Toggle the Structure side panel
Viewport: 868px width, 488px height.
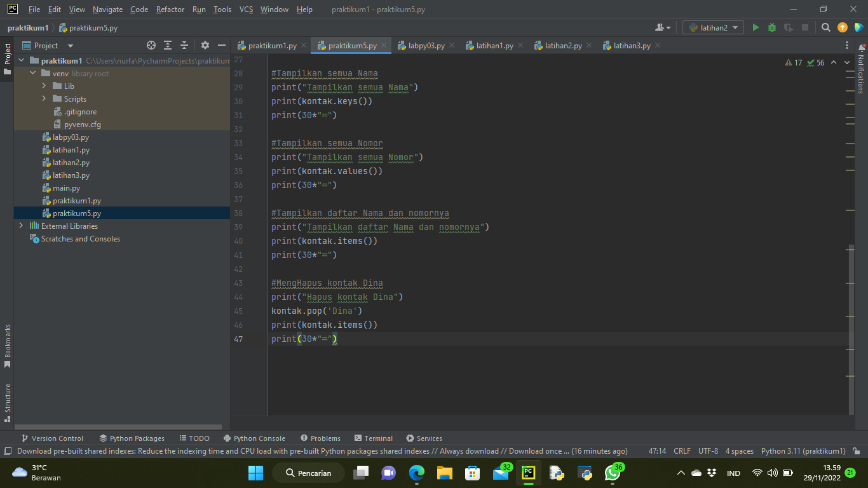tap(7, 395)
